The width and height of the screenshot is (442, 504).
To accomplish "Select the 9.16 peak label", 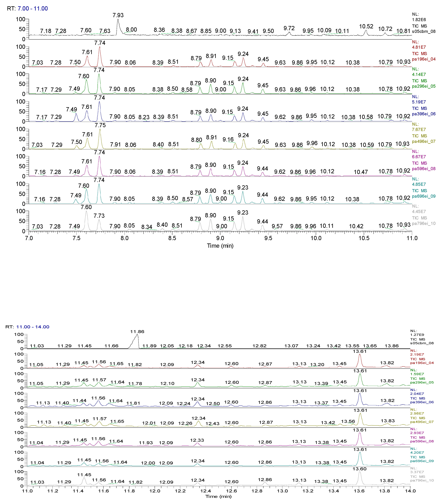I will pos(228,140).
